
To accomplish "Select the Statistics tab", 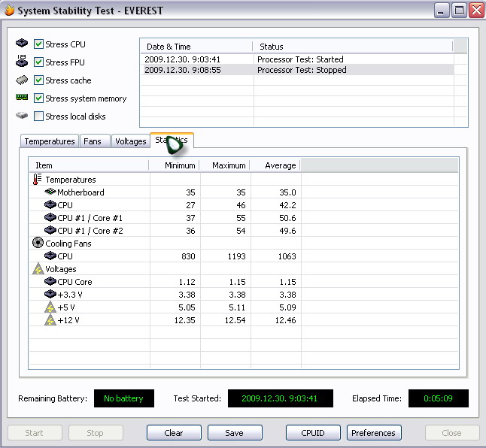I will 172,140.
